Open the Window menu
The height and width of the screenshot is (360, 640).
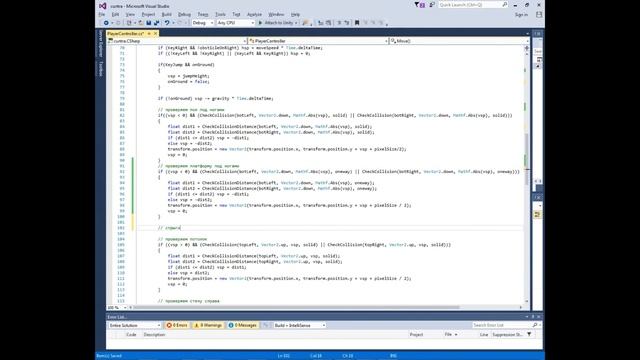tap(276, 14)
